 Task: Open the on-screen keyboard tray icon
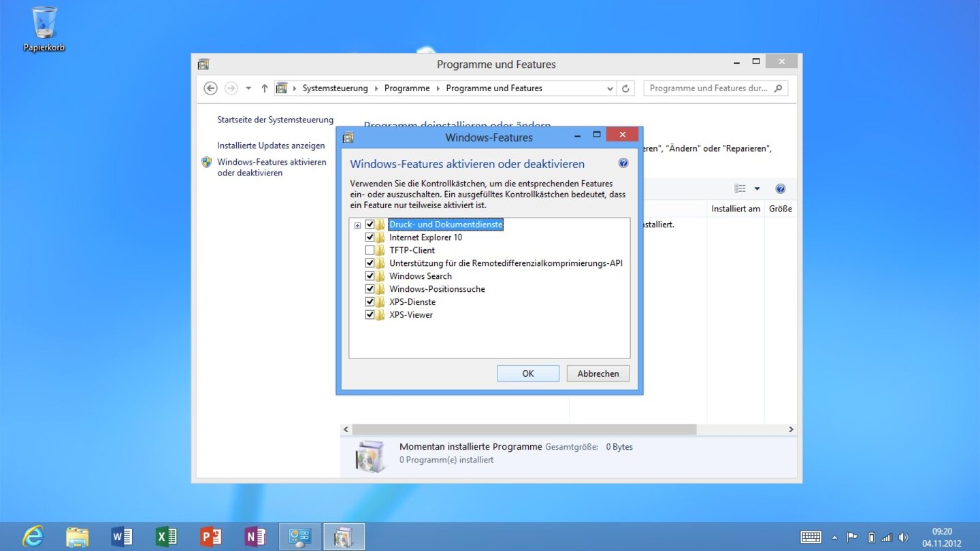point(811,537)
